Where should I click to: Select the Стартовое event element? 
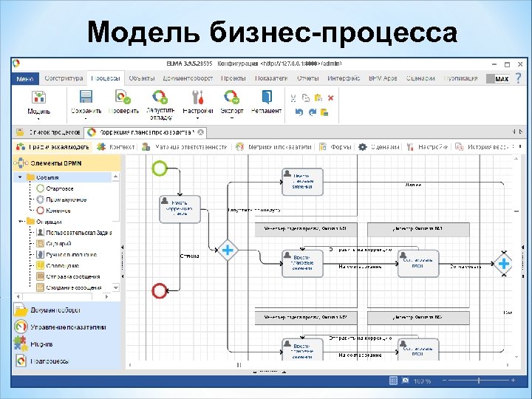pos(55,188)
